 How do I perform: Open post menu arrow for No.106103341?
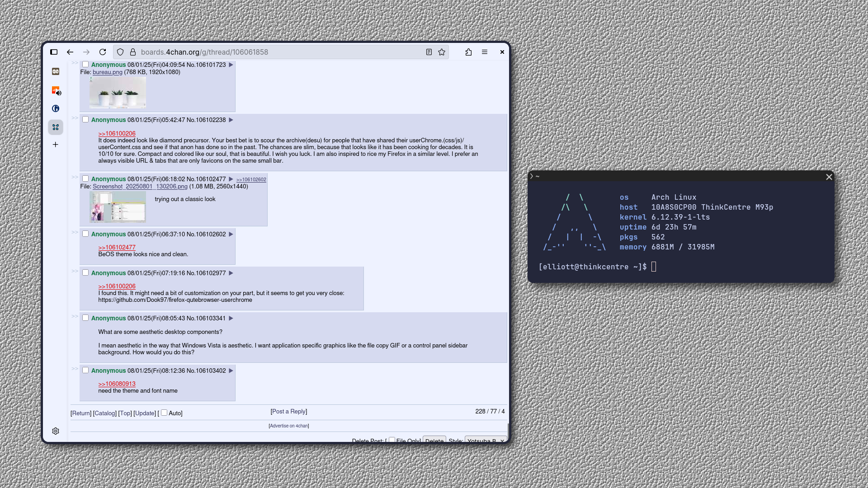coord(231,319)
